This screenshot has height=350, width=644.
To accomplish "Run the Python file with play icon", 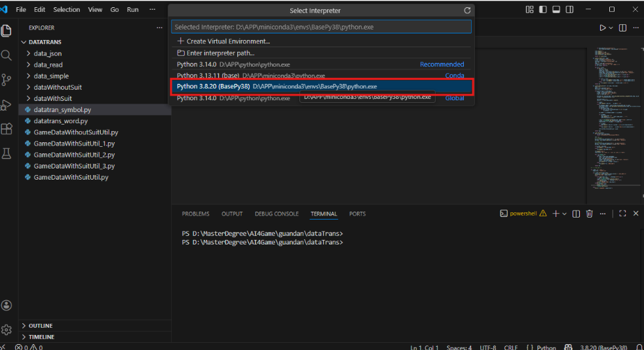I will pos(602,28).
